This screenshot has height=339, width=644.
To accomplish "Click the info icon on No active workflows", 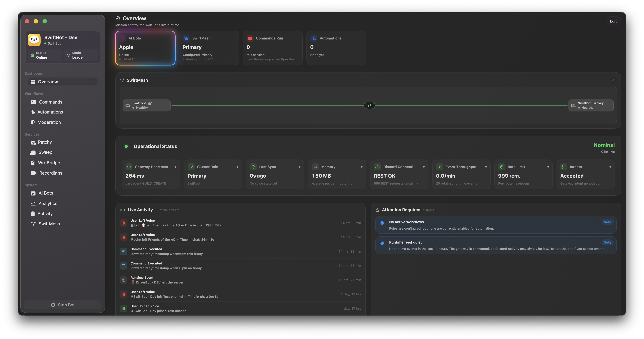I will coord(382,223).
